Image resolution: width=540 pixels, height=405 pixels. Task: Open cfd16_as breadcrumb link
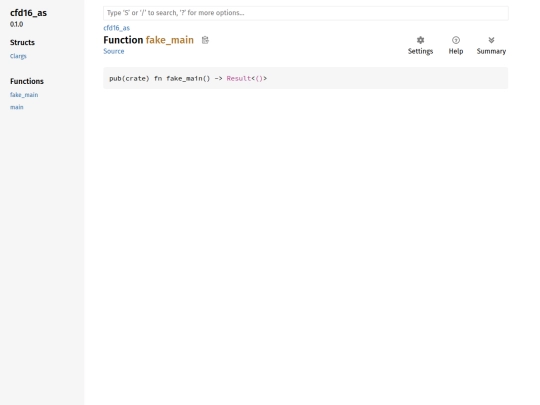point(116,28)
